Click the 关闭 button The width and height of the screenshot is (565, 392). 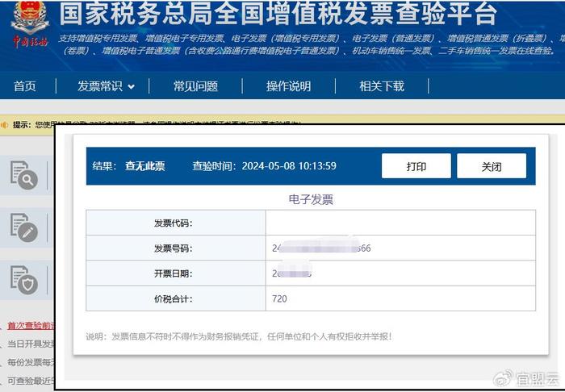[492, 166]
